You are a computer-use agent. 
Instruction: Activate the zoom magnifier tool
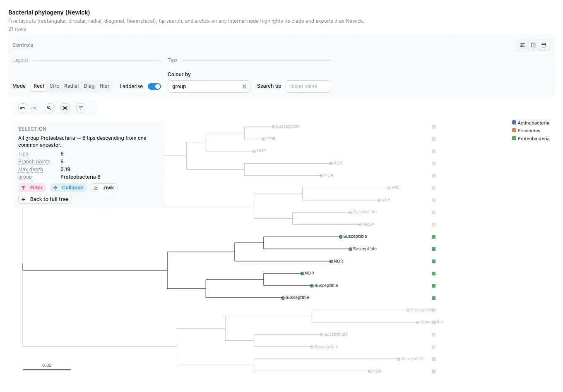click(x=49, y=108)
